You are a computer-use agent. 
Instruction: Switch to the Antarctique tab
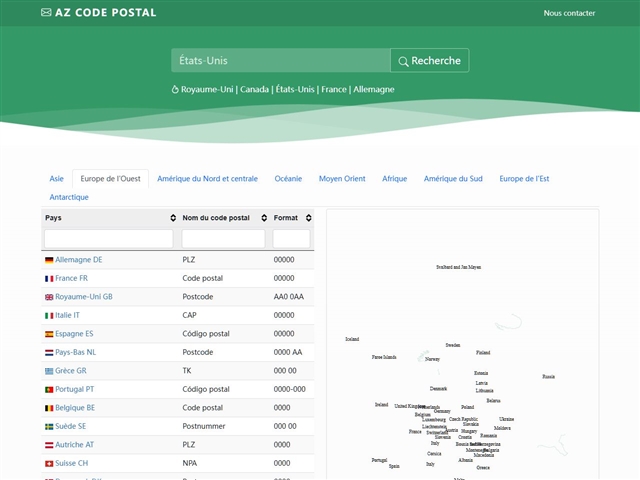(69, 197)
